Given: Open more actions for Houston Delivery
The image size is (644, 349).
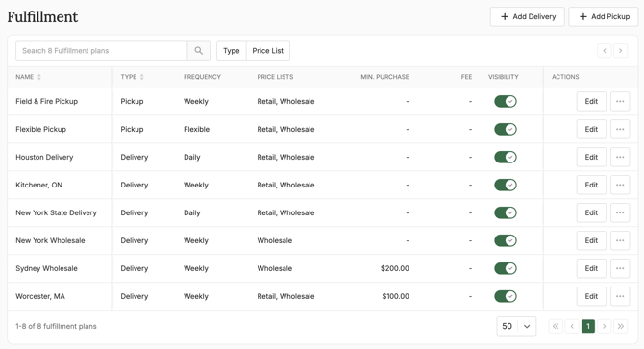Looking at the screenshot, I should (x=620, y=158).
